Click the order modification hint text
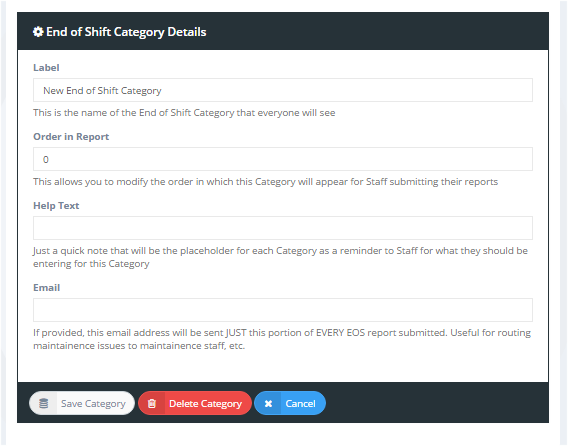Viewport: 568px width, 446px height. pyautogui.click(x=266, y=182)
